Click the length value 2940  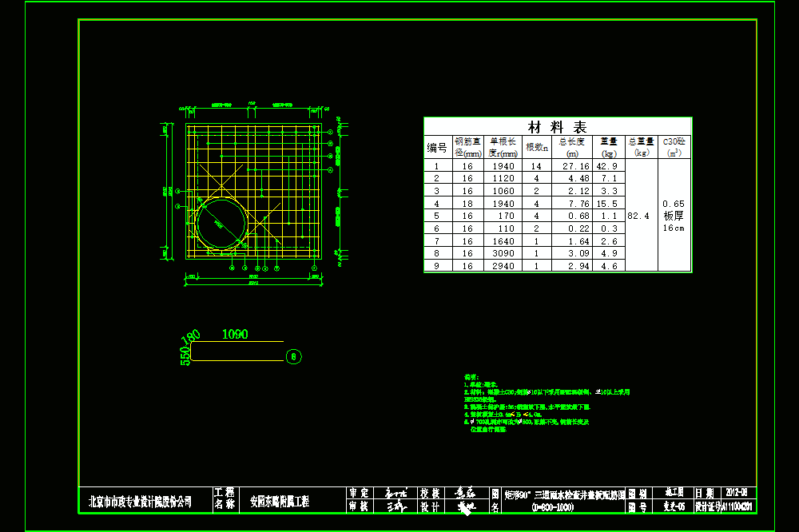point(503,266)
